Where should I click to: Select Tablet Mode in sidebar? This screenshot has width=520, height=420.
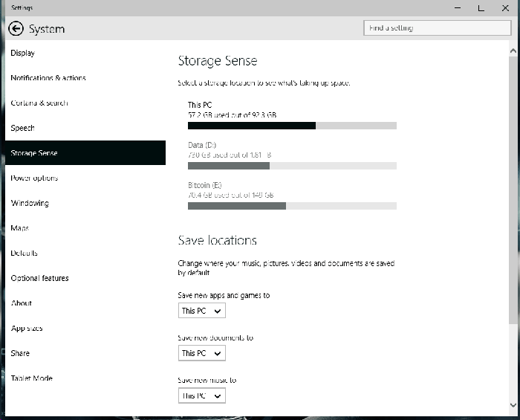pyautogui.click(x=32, y=378)
